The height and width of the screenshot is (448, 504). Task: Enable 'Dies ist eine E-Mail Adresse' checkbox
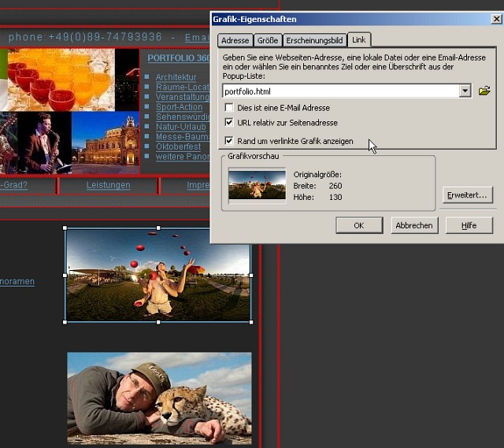point(229,107)
